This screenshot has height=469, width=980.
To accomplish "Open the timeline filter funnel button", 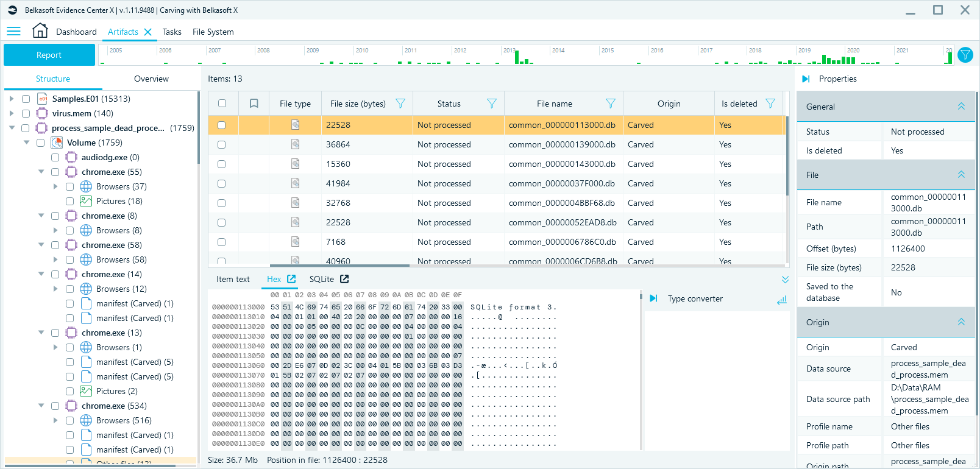I will tap(965, 55).
